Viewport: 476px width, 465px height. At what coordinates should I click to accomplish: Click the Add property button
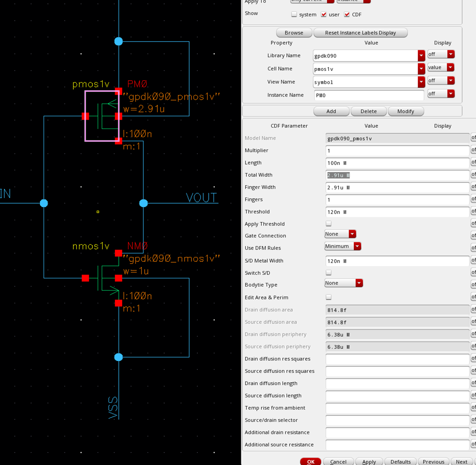tap(331, 111)
